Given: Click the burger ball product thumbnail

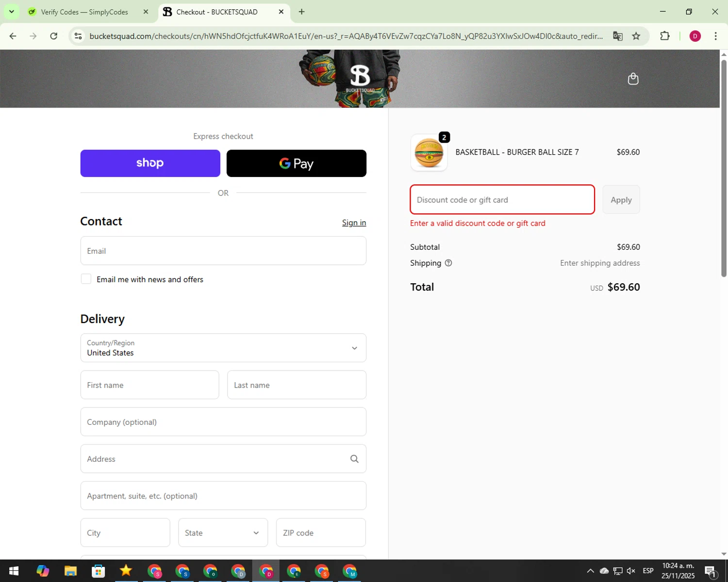Looking at the screenshot, I should [429, 153].
